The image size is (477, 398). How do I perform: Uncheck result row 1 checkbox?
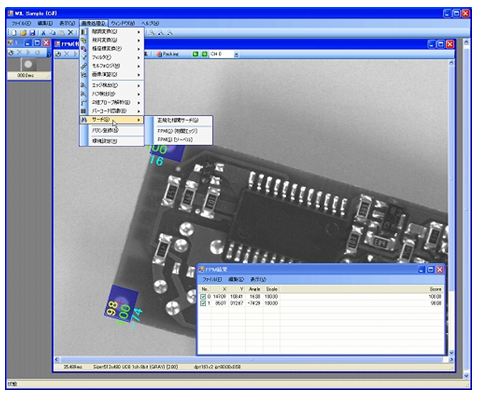tap(203, 303)
